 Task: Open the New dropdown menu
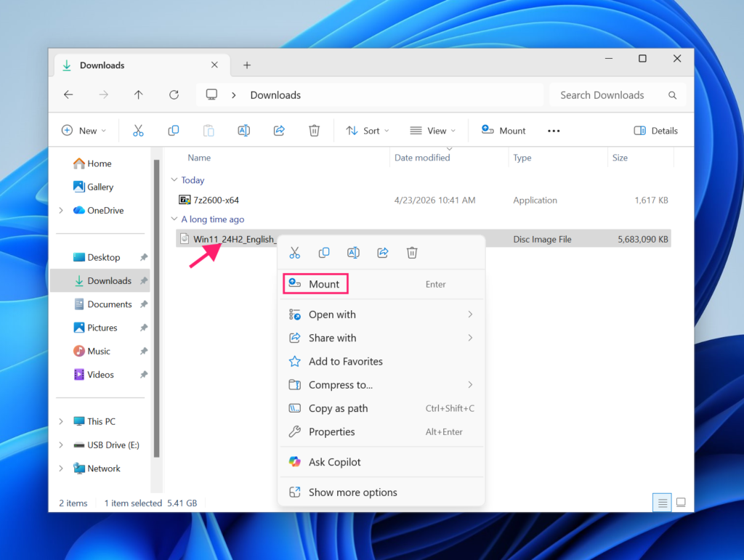click(84, 131)
